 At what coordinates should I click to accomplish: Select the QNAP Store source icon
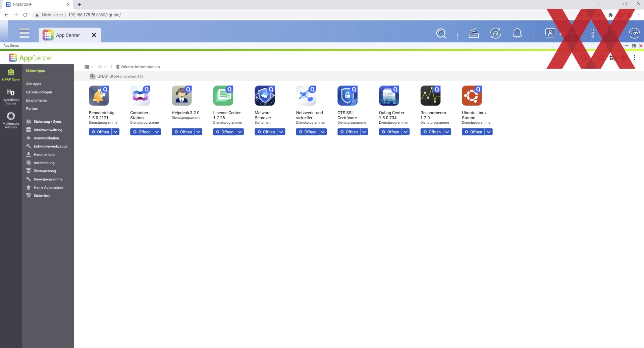tap(11, 74)
